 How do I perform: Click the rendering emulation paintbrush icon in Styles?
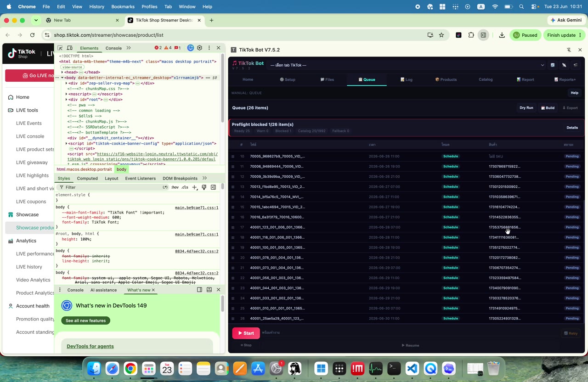204,187
